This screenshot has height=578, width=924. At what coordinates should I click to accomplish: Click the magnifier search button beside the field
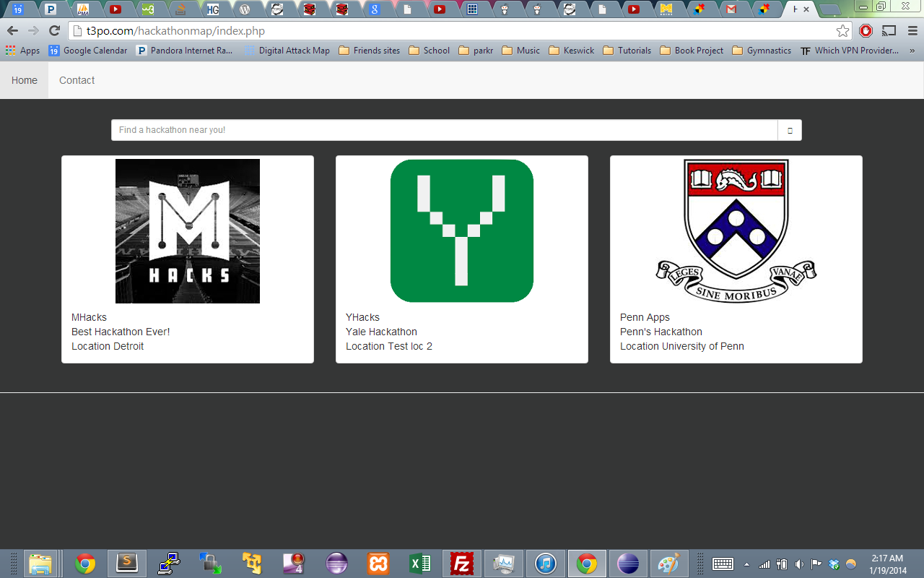tap(790, 130)
